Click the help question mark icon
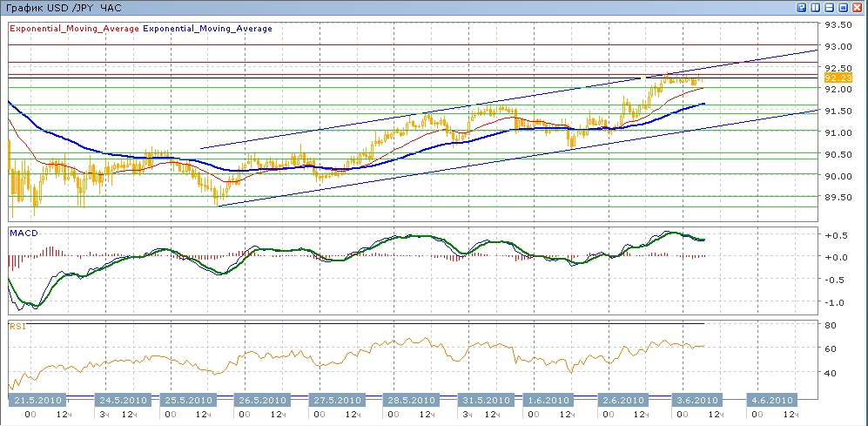Image resolution: width=868 pixels, height=426 pixels. click(x=802, y=7)
